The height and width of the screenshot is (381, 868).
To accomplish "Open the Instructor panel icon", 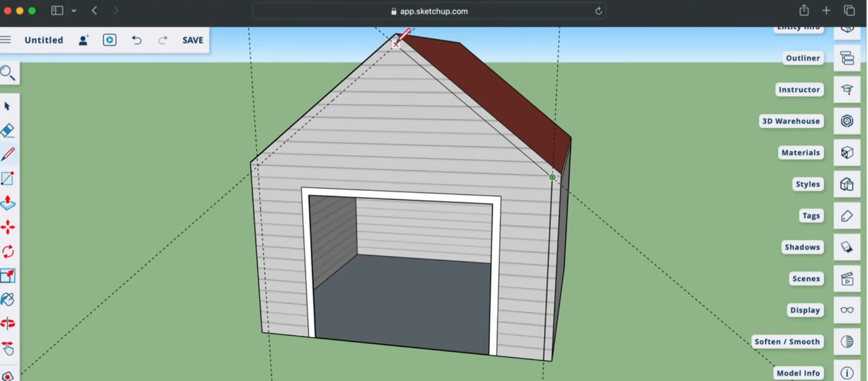I will click(x=847, y=90).
